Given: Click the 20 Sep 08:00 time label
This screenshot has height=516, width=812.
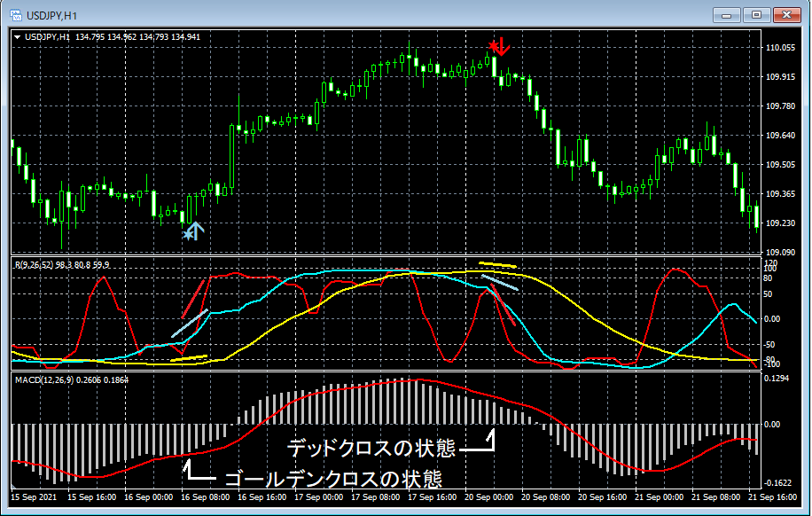Looking at the screenshot, I should pos(545,496).
